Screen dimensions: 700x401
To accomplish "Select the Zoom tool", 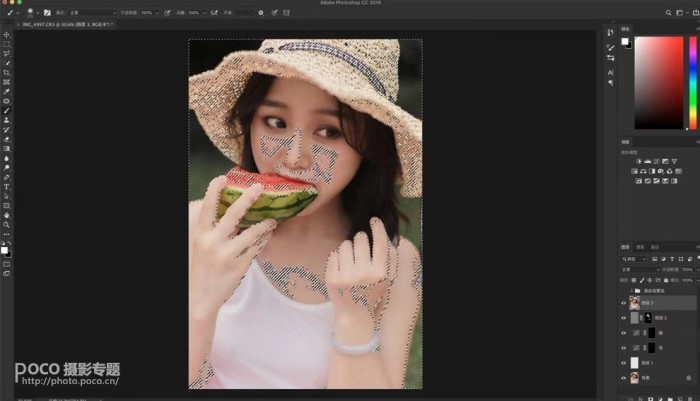I will coord(6,225).
